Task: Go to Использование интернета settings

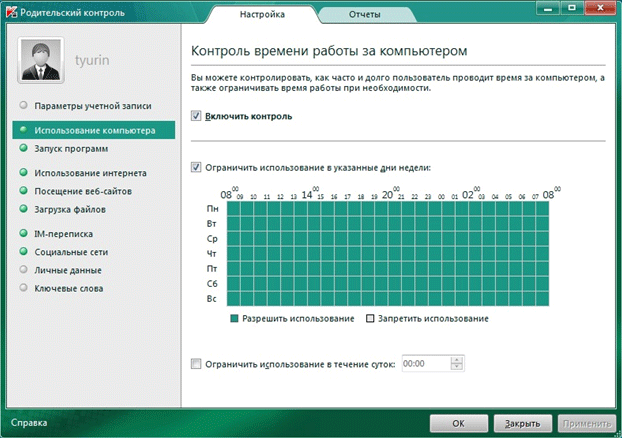Action: [x=90, y=173]
